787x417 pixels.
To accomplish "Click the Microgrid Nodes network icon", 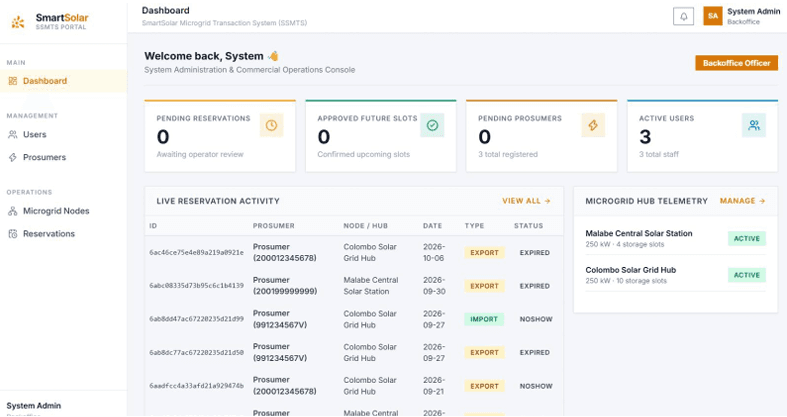I will pos(13,211).
